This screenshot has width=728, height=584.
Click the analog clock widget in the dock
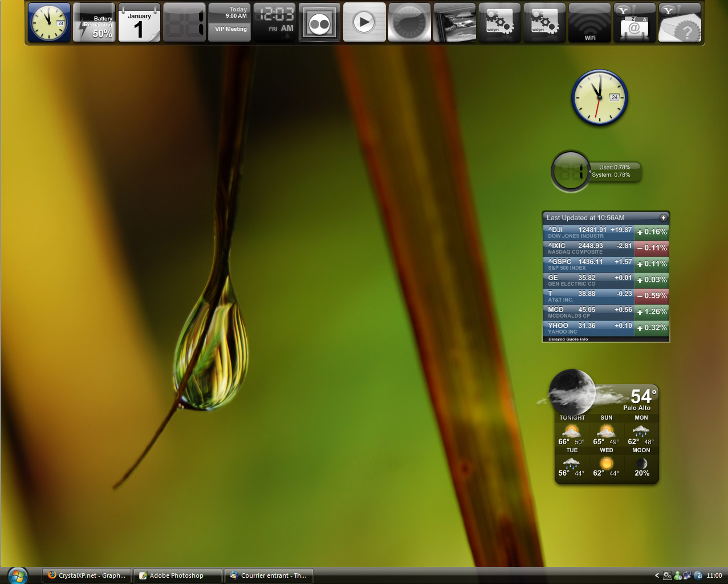(x=49, y=23)
